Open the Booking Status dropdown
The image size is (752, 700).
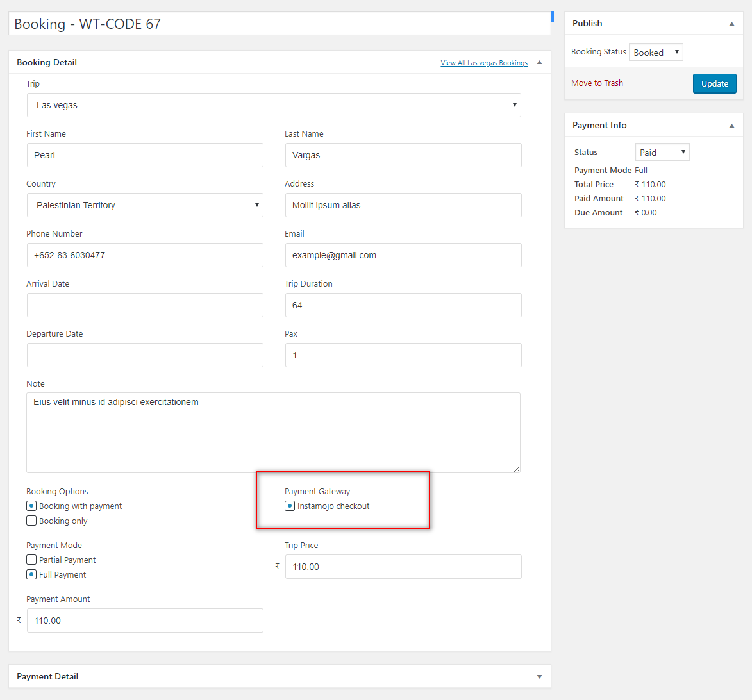pos(656,53)
